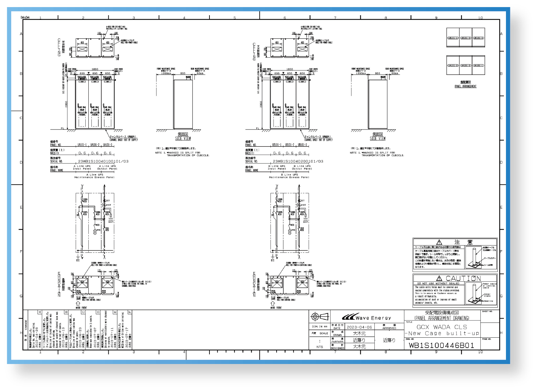
Task: Click the FRONT arrow under left floor plan
Action: click(78, 303)
